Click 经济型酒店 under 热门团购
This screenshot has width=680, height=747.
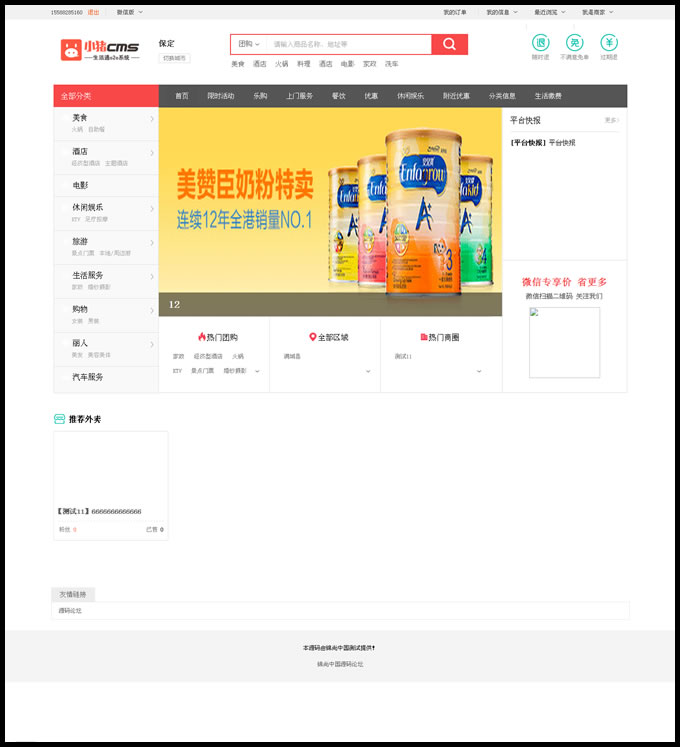208,356
